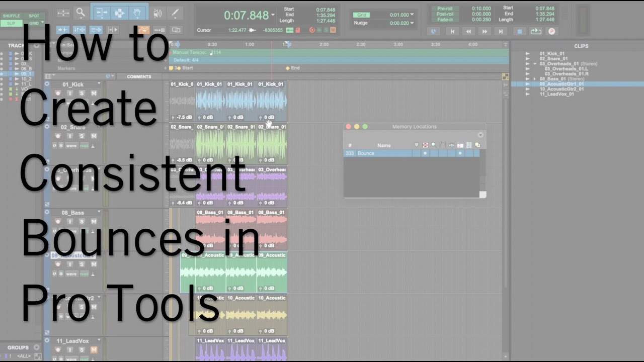Open Memory Locations window options dropdown
Screen dimensions: 644x362
(480, 135)
